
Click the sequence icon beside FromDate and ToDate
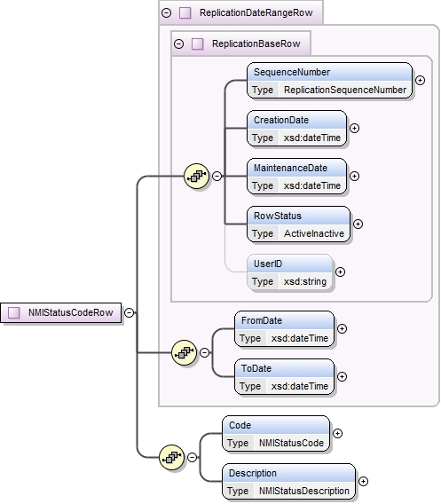(x=185, y=353)
